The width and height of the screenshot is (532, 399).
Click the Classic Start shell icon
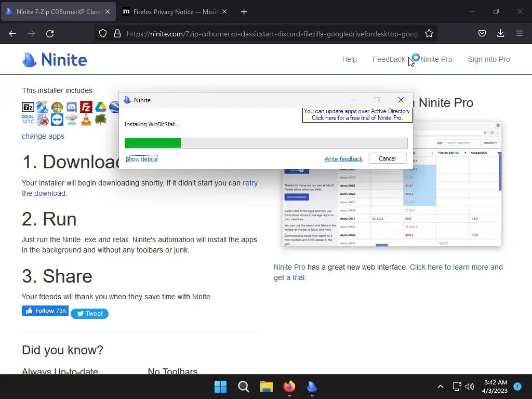click(x=57, y=107)
